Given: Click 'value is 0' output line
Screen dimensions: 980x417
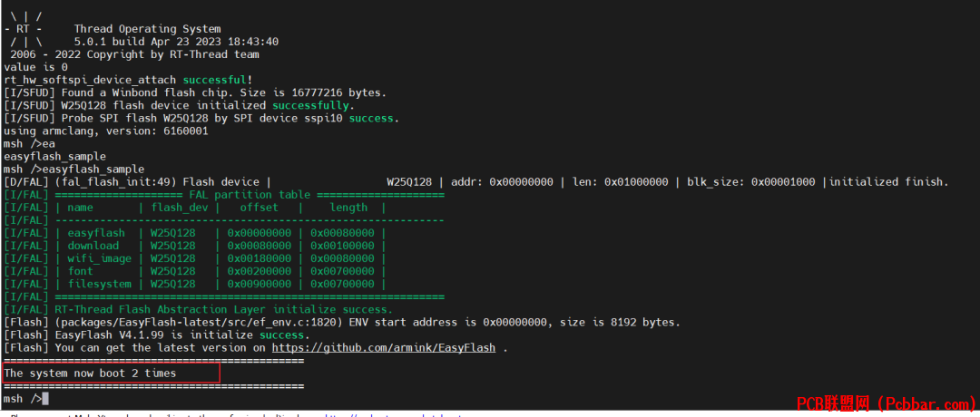Looking at the screenshot, I should click(x=35, y=67).
